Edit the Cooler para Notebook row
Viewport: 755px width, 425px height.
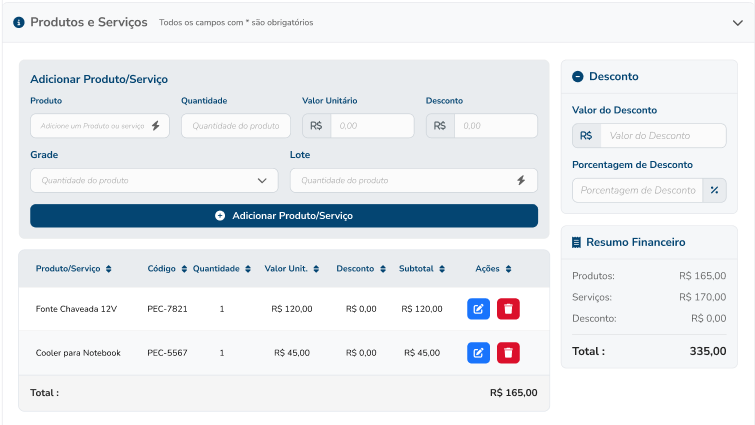coord(478,352)
